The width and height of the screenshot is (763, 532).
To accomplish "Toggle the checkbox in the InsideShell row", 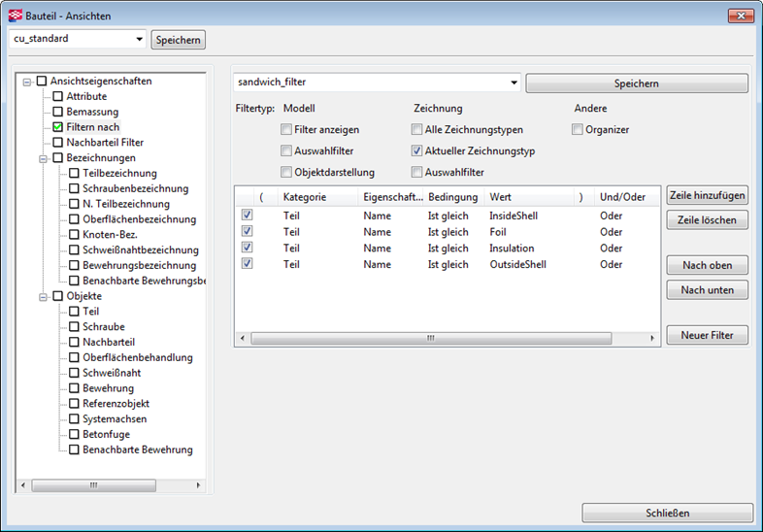I will [x=248, y=216].
